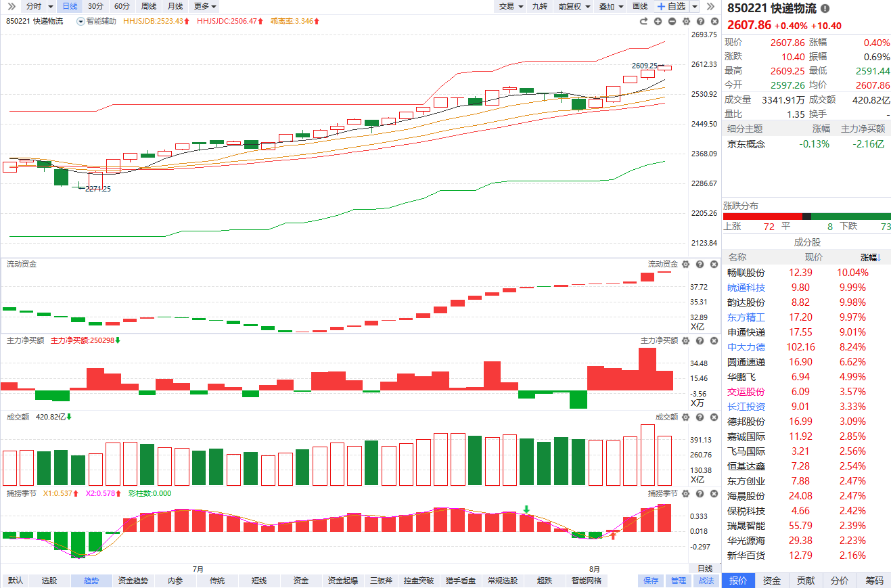Activate 画线 drawing tool button
Viewport: 891px width, 588px height.
(639, 6)
